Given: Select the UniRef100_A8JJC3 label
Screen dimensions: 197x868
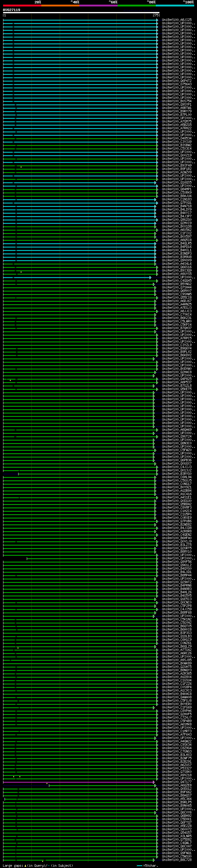Looking at the screenshot, I should pyautogui.click(x=177, y=311).
